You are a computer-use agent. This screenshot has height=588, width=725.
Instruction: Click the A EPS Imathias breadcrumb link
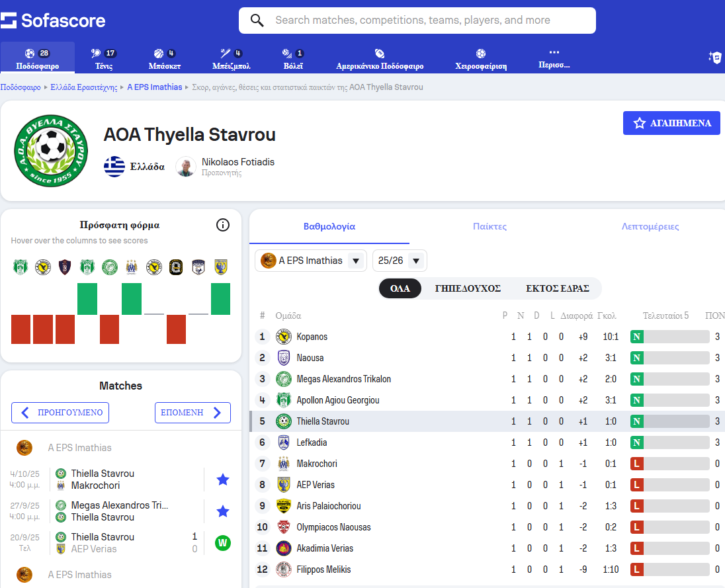(154, 87)
